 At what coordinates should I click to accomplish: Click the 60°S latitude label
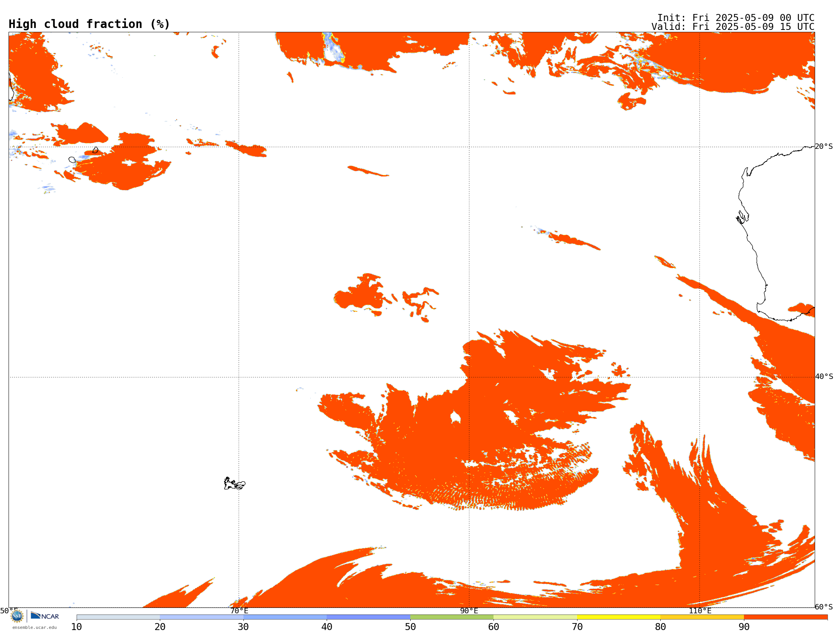point(824,607)
